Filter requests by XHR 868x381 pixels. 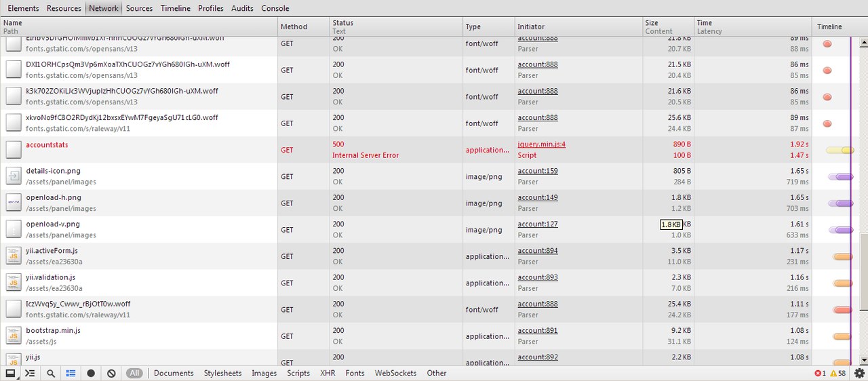[328, 373]
